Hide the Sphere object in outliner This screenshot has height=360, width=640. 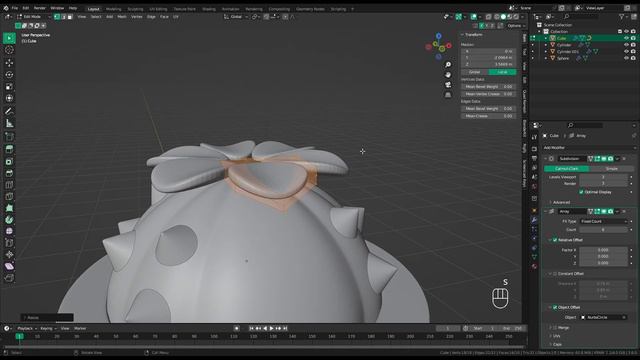pos(626,58)
